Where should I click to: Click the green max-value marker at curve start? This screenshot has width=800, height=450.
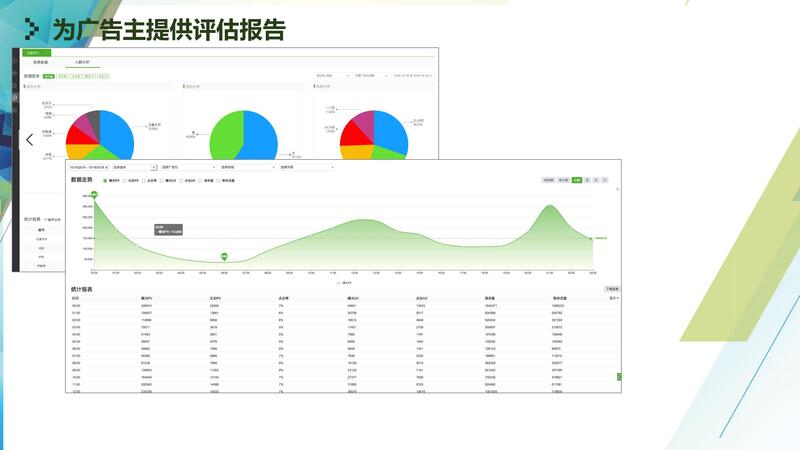pos(93,196)
